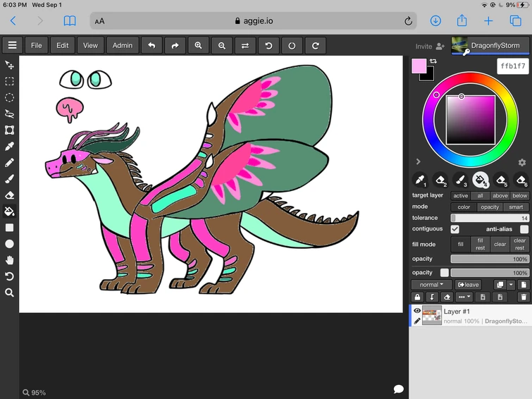Select the rotate canvas tool in left toolbar
The image size is (532, 399).
point(9,276)
